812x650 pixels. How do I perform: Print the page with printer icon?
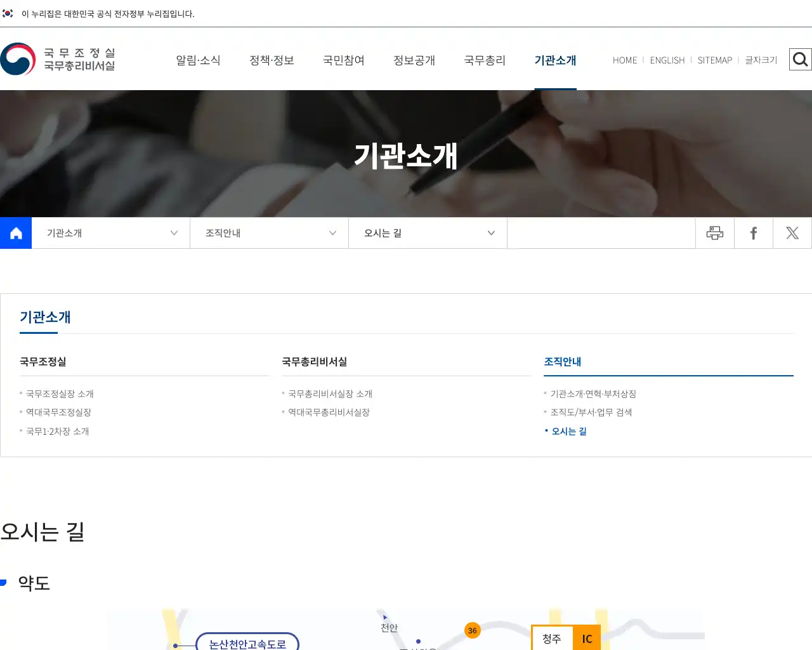[715, 233]
